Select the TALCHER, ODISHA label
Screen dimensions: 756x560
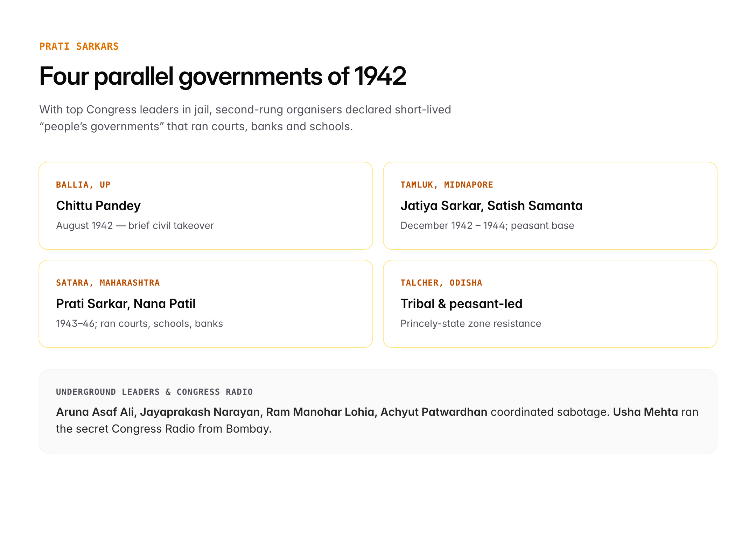pyautogui.click(x=441, y=282)
